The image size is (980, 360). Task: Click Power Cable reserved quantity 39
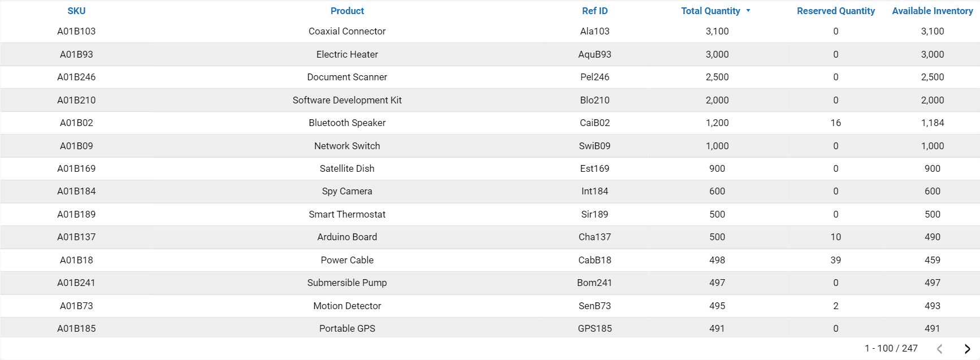click(835, 260)
